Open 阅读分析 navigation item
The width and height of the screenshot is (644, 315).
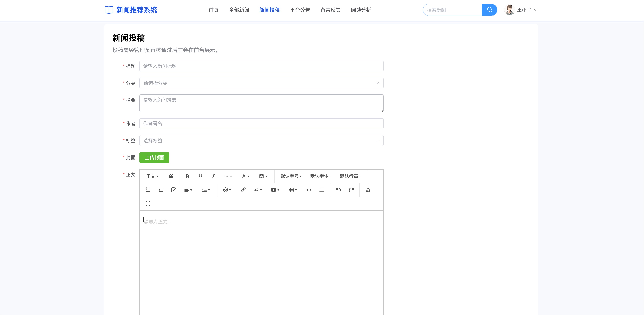(x=361, y=10)
